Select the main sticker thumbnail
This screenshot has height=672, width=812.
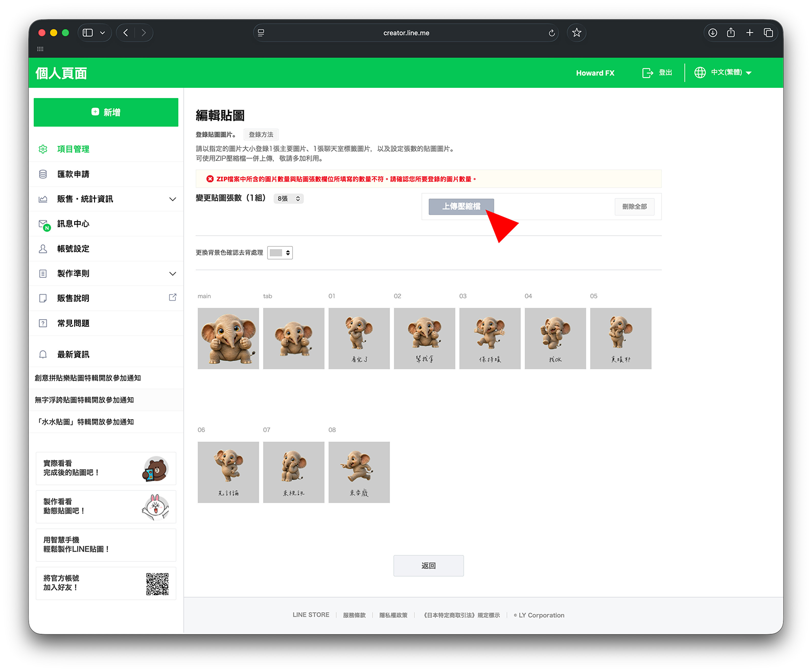point(228,339)
